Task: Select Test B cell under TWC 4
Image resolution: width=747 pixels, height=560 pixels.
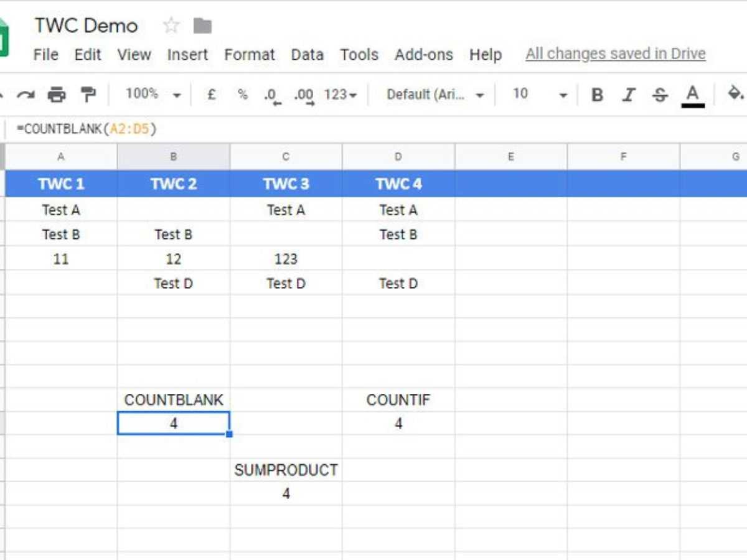Action: 398,235
